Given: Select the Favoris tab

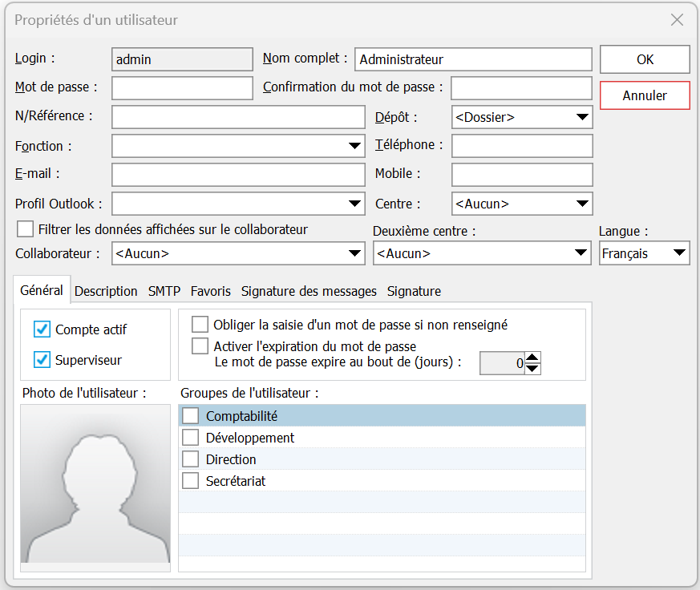Looking at the screenshot, I should (210, 291).
